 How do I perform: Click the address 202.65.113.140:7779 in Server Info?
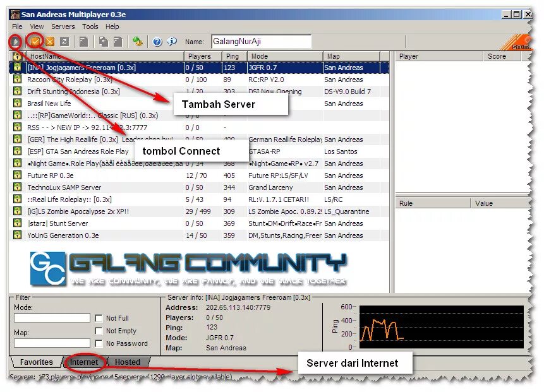pos(238,307)
